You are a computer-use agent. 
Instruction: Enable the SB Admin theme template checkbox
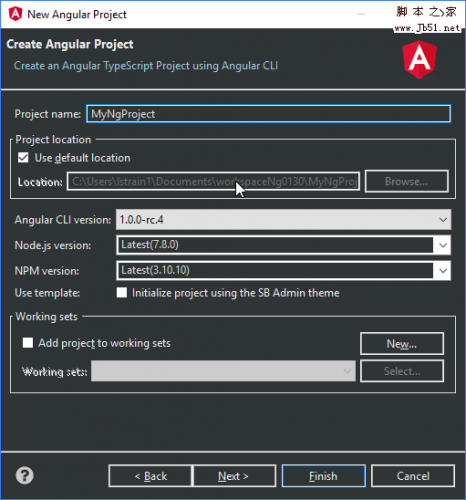[x=122, y=293]
